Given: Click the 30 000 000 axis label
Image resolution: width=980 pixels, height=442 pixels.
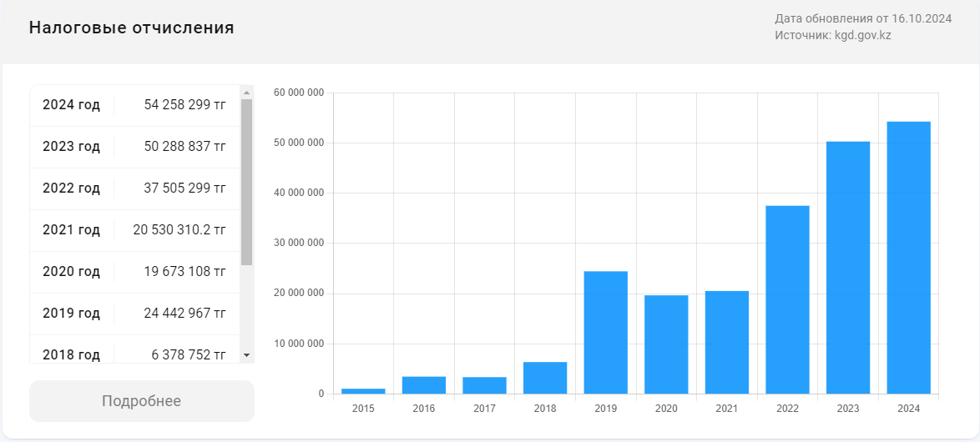Looking at the screenshot, I should coord(300,243).
